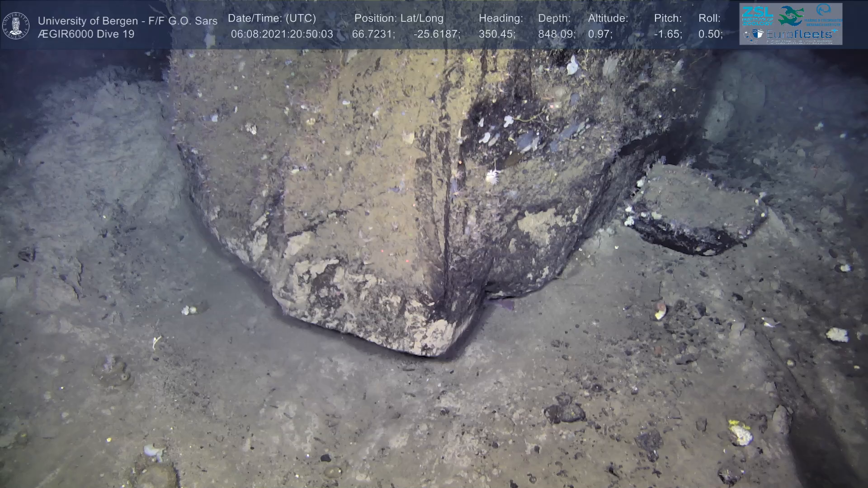Select the University of Bergen - F/F G.O. Sars text
The image size is (868, 488).
pos(127,21)
